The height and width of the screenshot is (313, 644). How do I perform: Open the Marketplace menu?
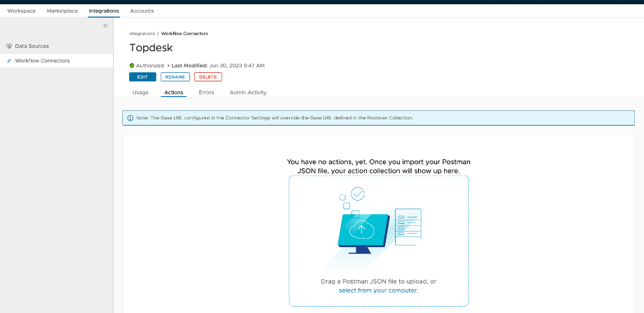(62, 11)
